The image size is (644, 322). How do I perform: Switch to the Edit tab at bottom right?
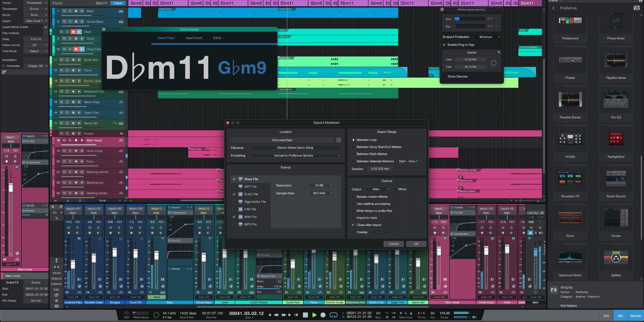point(606,316)
